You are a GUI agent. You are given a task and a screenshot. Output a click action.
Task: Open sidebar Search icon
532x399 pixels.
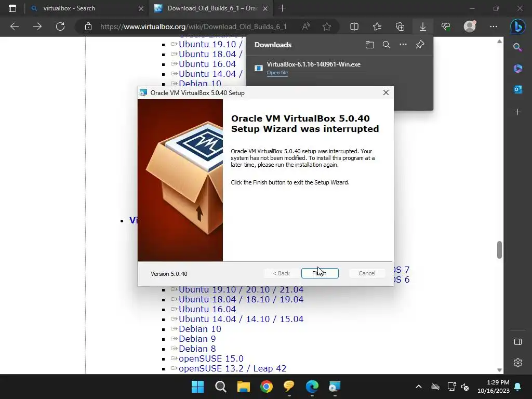(518, 47)
